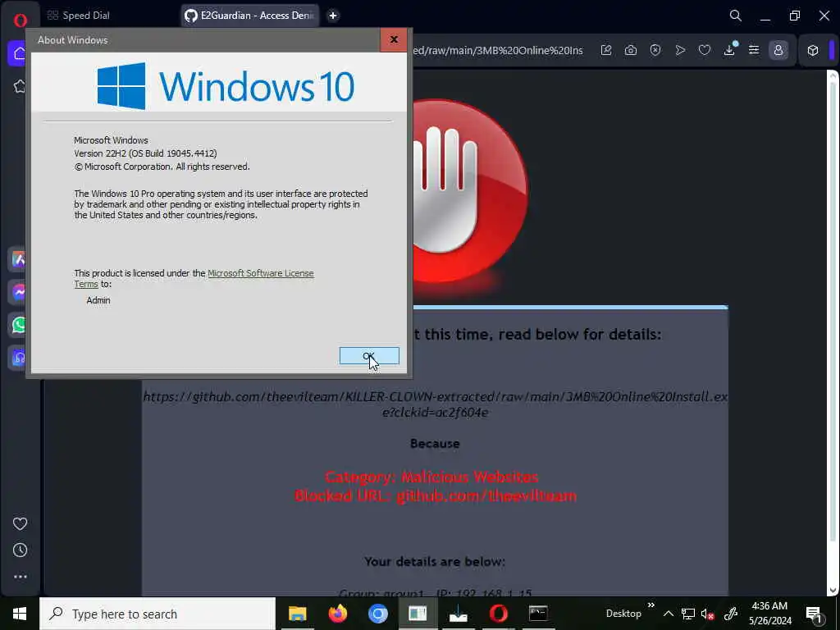The width and height of the screenshot is (840, 630).
Task: Open the heart icon at sidebar bottom
Action: point(20,523)
